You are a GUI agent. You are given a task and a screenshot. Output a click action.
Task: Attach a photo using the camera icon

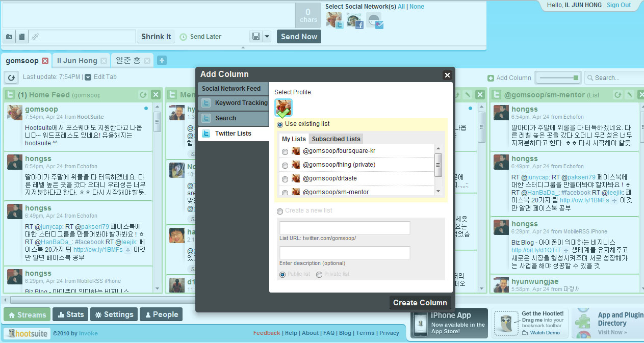[9, 37]
